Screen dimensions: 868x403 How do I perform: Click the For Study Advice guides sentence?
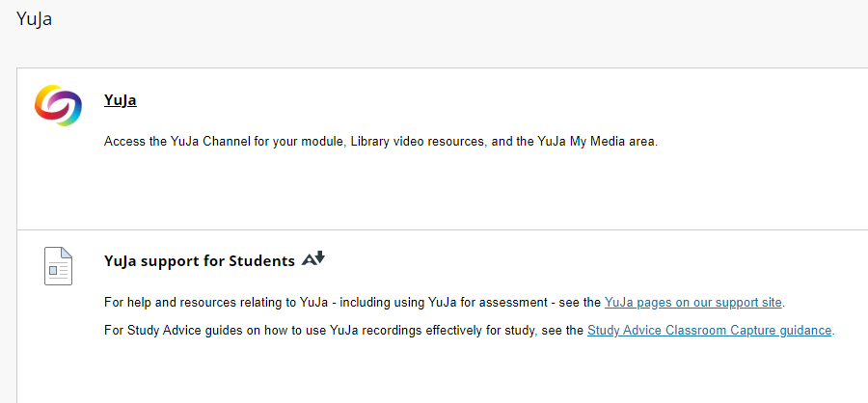470,331
